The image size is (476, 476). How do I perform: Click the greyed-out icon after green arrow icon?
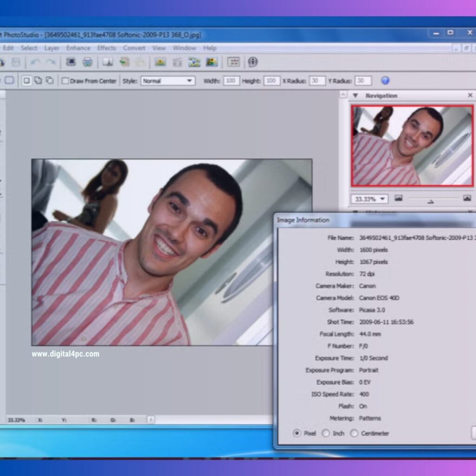[140, 62]
